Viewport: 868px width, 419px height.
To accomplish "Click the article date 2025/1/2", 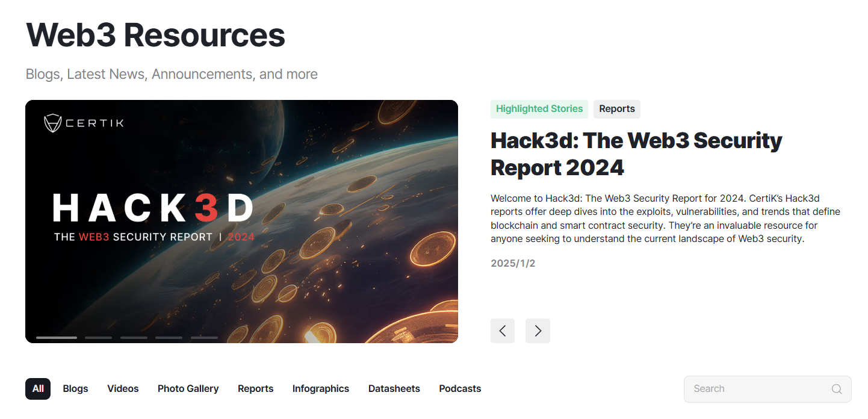I will click(513, 264).
